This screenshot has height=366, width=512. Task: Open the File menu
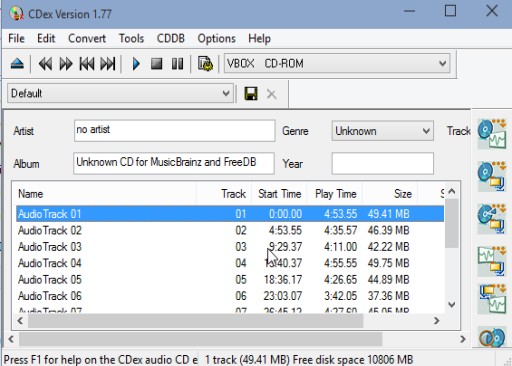coord(16,38)
